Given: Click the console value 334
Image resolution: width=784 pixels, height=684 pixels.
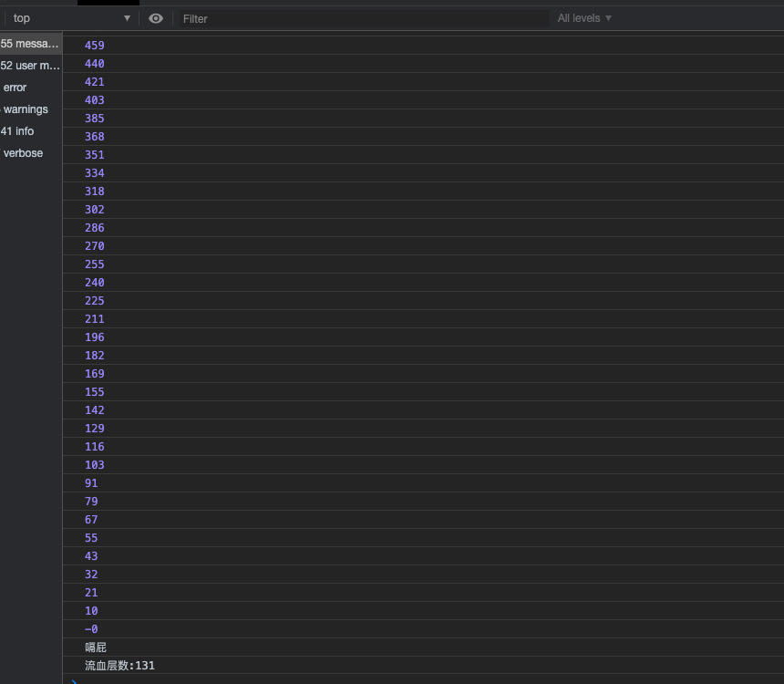Looking at the screenshot, I should pyautogui.click(x=95, y=173).
